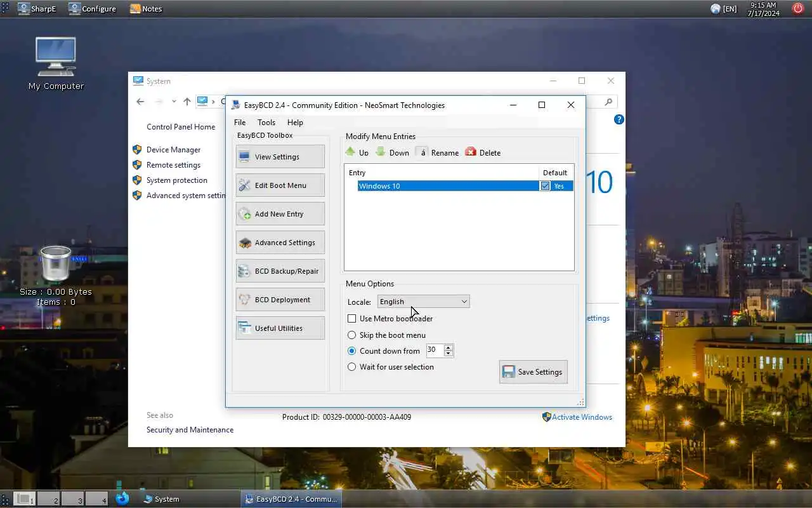Viewport: 812px width, 508px height.
Task: Open Device Manager in System window
Action: (x=173, y=150)
